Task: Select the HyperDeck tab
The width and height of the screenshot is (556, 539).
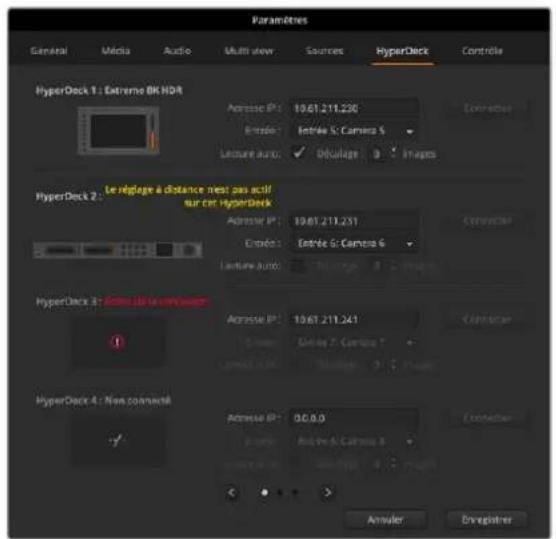Action: click(x=402, y=51)
